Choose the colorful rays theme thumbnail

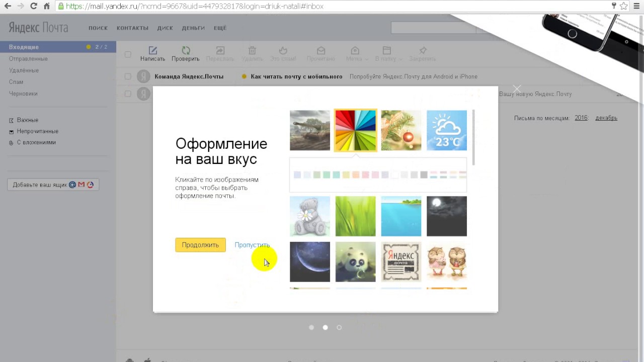pyautogui.click(x=355, y=130)
